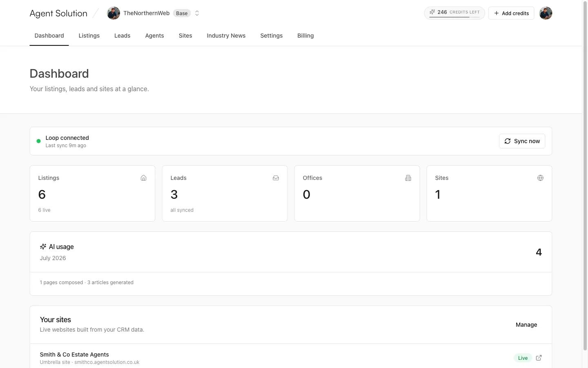Open the Offices summary card
The image size is (588, 368).
pyautogui.click(x=357, y=193)
